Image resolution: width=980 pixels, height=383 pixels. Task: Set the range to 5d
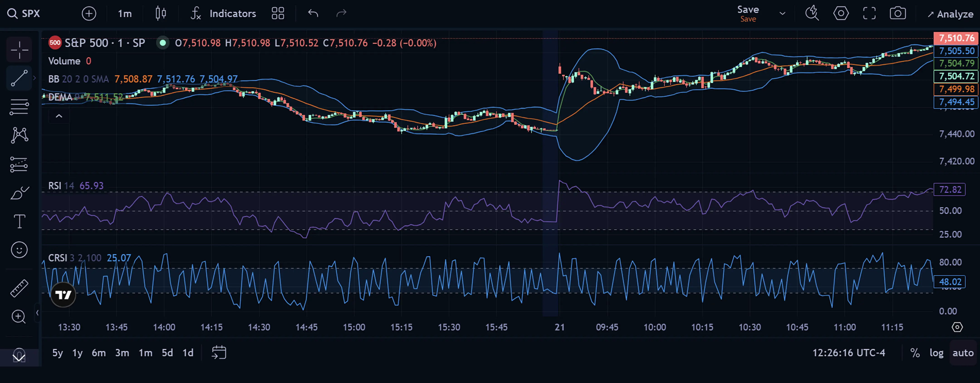click(167, 353)
